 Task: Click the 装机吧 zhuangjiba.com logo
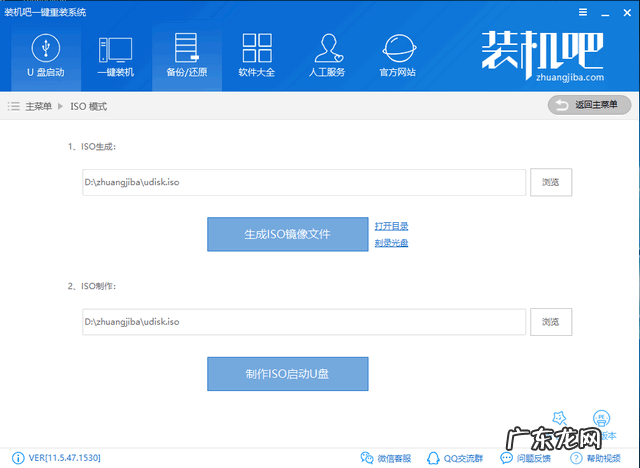coord(542,55)
